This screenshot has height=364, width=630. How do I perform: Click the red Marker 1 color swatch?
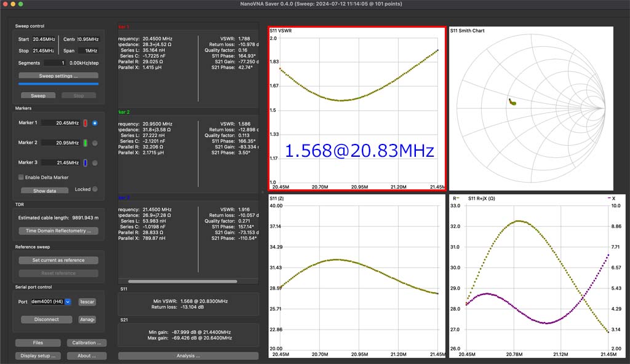[86, 123]
